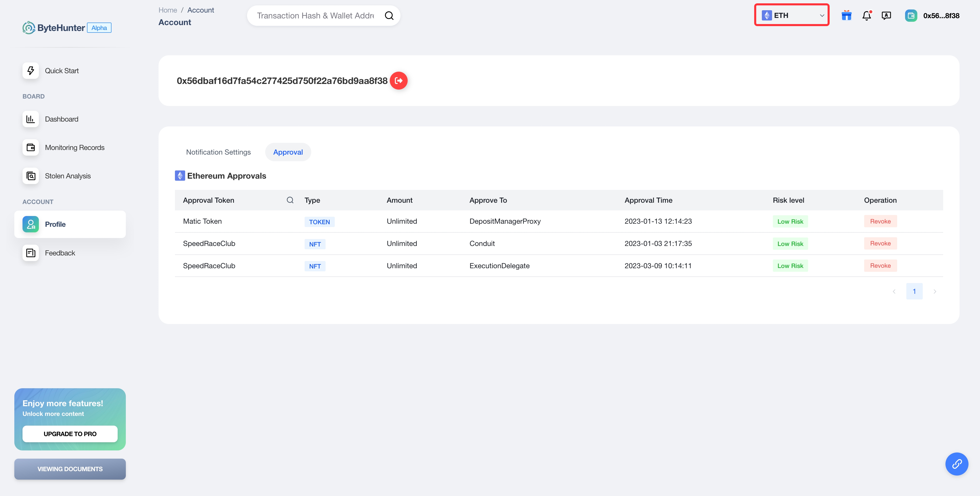Click VIEWING DOCUMENTS button

(70, 469)
